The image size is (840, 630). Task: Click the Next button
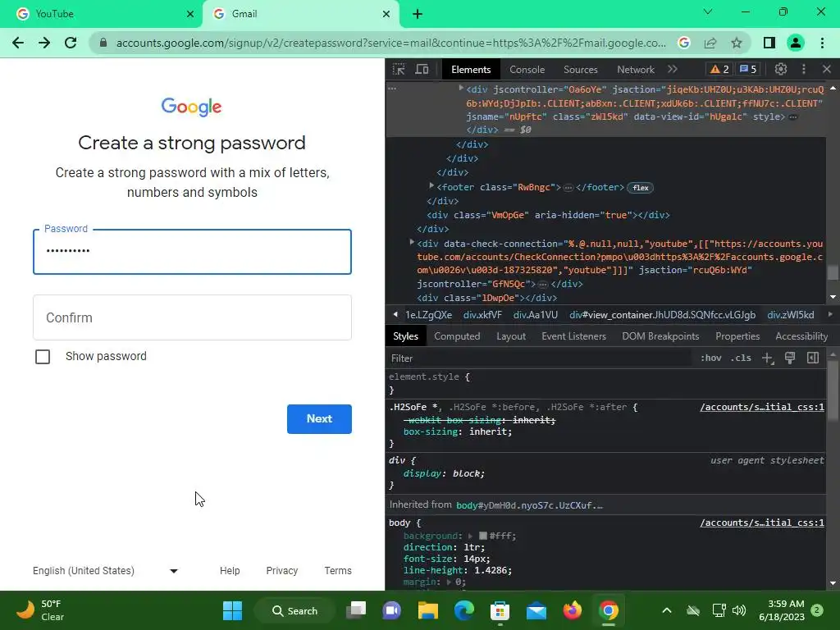click(319, 419)
